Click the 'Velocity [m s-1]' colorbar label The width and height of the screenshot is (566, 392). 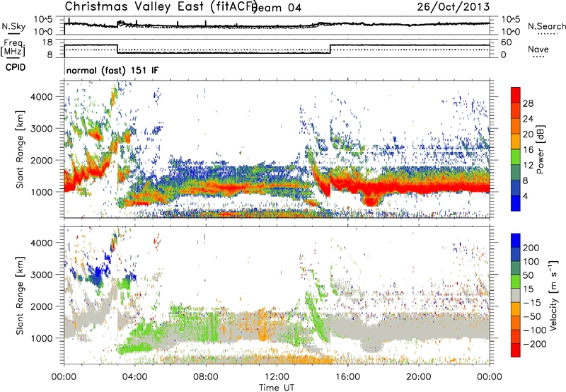coord(553,295)
